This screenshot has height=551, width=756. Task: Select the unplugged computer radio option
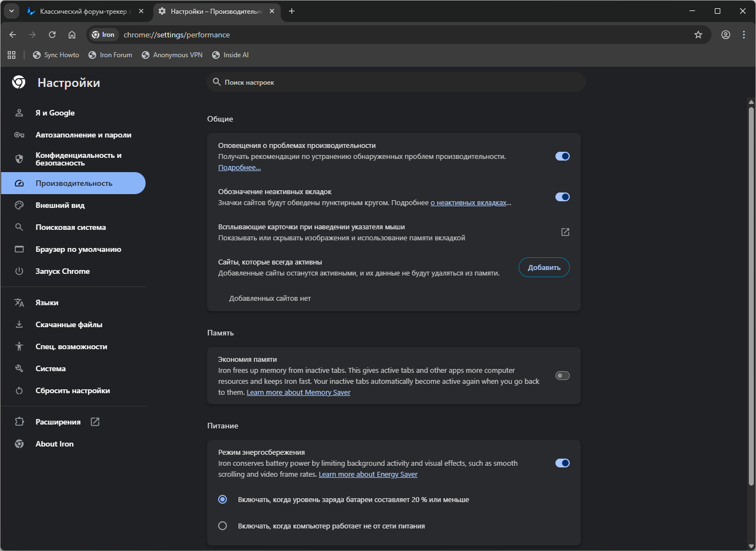pos(223,526)
